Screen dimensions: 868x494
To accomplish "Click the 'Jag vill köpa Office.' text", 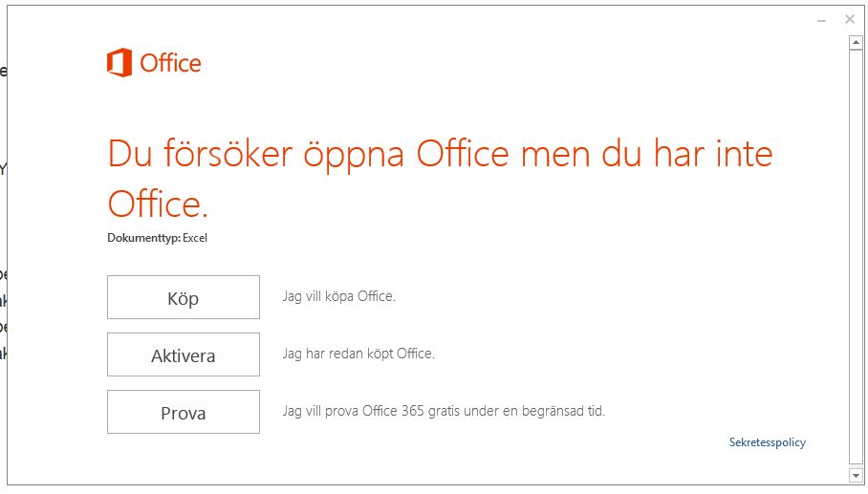I will (338, 296).
